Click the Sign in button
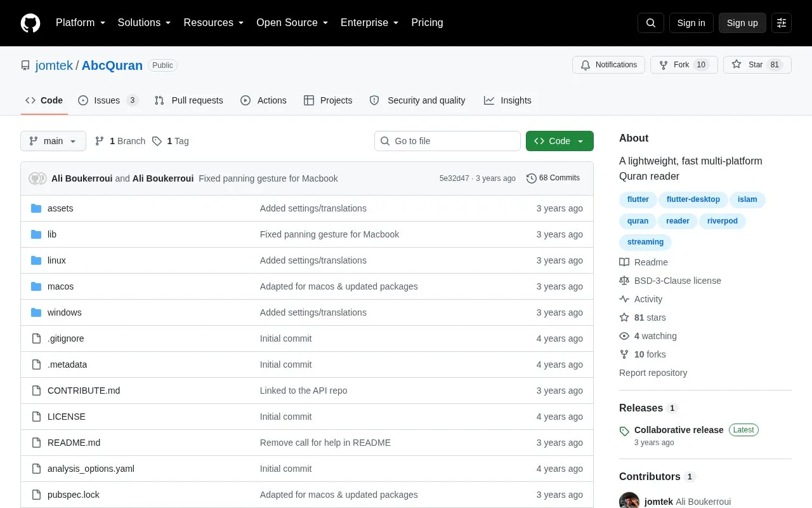Viewport: 812px width, 508px height. click(x=691, y=23)
